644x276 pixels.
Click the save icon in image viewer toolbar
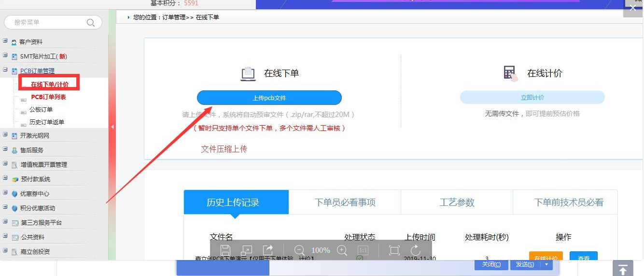[x=225, y=250]
